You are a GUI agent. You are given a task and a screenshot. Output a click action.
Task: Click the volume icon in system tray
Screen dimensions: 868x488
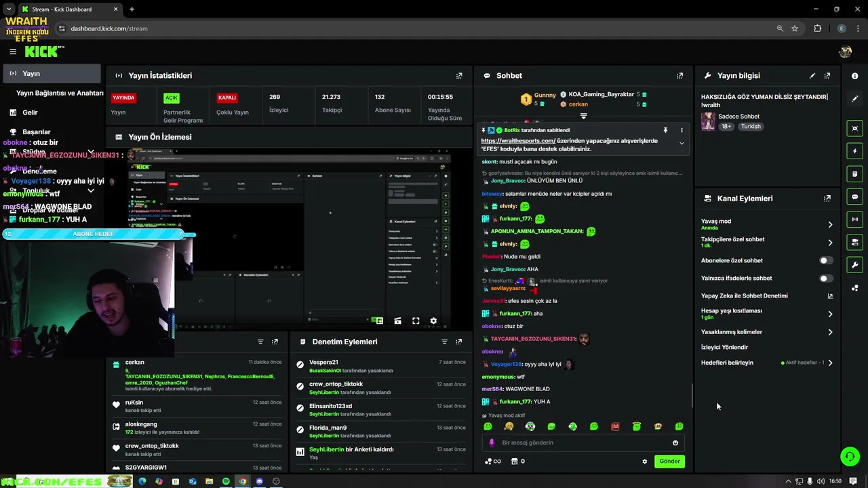click(x=821, y=481)
